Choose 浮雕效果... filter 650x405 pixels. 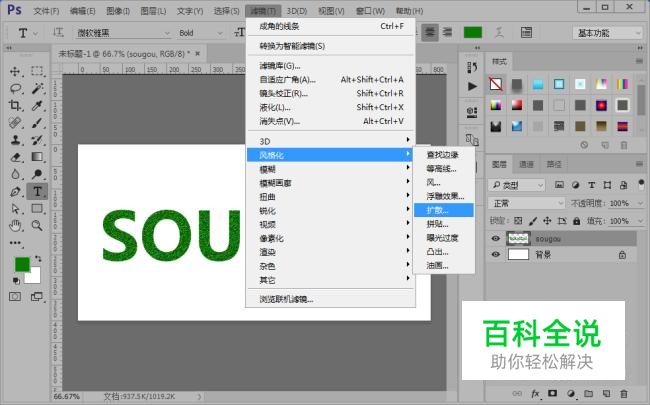pos(444,196)
